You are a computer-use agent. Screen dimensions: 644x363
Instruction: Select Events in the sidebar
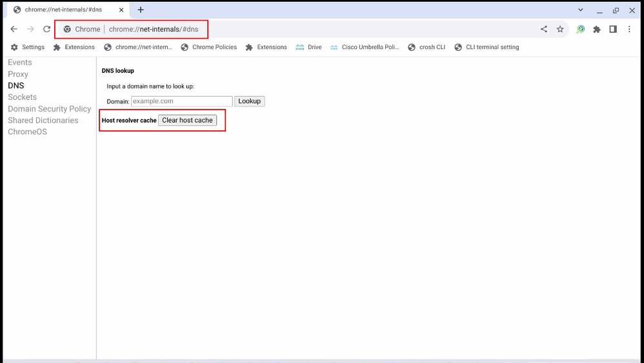pos(20,63)
